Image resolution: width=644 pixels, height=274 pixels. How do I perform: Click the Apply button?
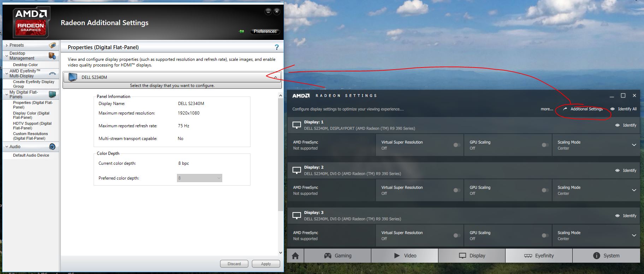[x=266, y=264]
